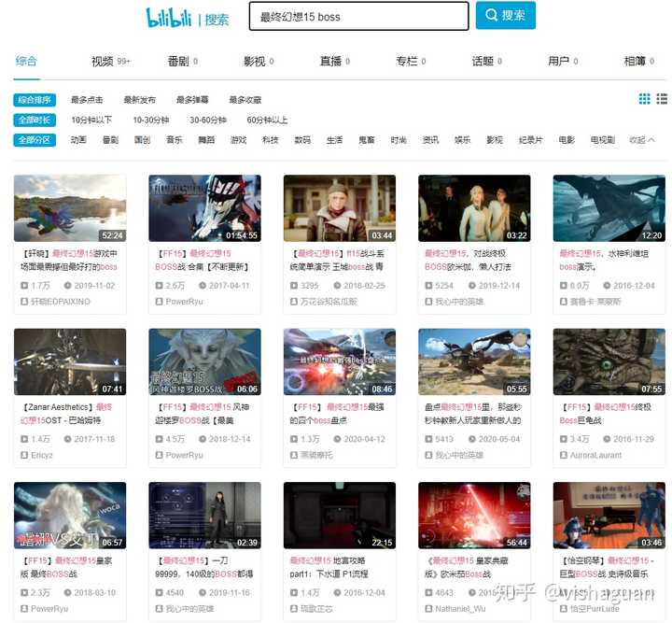The height and width of the screenshot is (623, 672).
Task: Open the 专栏 tab
Action: [411, 62]
